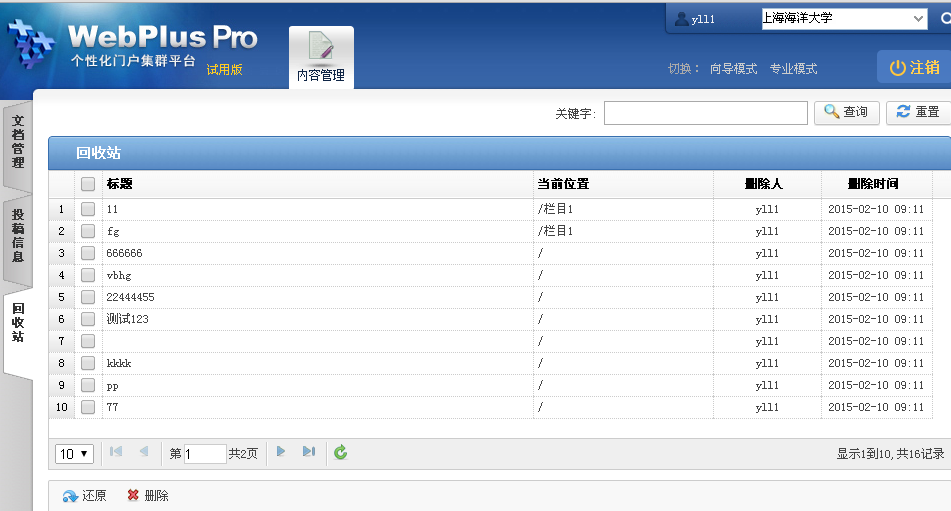
Task: Select checkbox for 测试123 row
Action: 88,319
